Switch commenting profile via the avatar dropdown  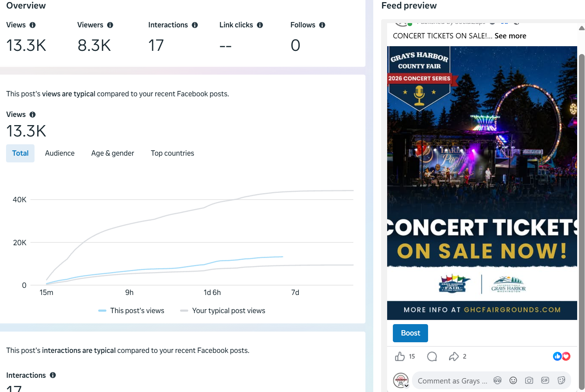[401, 381]
